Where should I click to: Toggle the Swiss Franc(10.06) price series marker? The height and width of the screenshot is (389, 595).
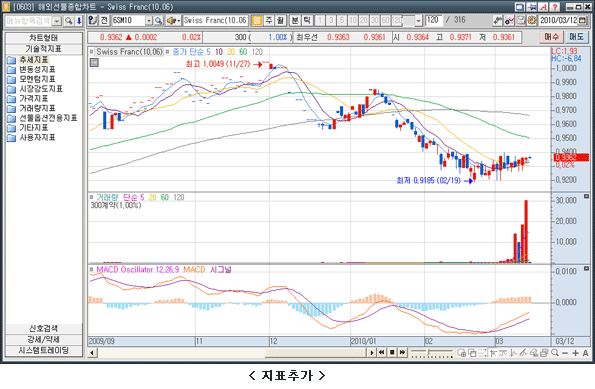91,52
